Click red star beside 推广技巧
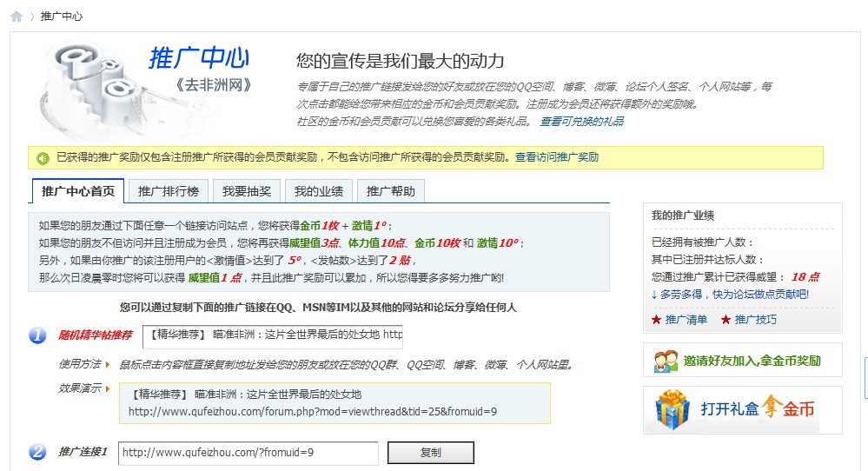 (x=726, y=319)
